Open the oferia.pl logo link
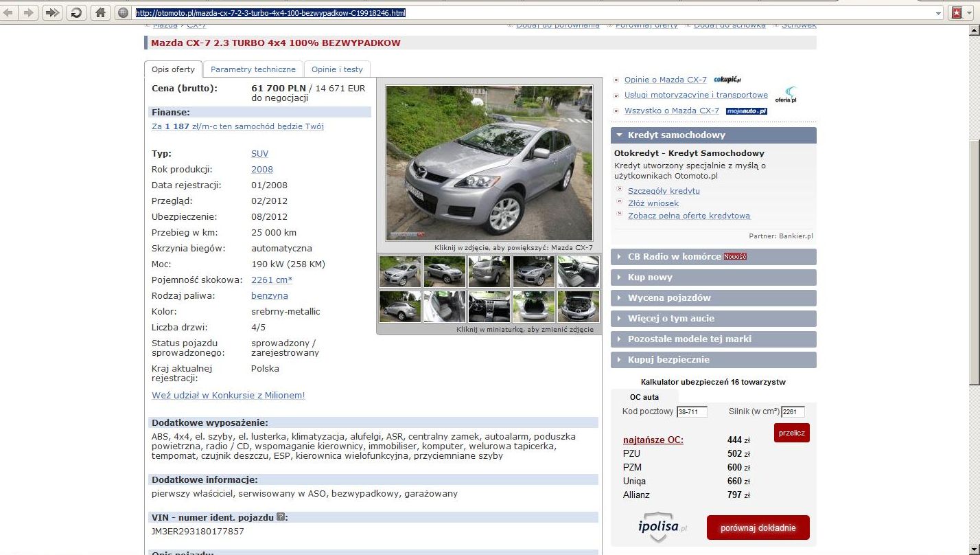The width and height of the screenshot is (980, 555). click(786, 95)
